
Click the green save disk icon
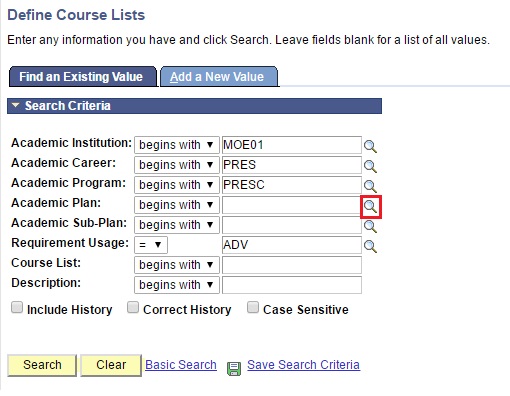point(234,369)
